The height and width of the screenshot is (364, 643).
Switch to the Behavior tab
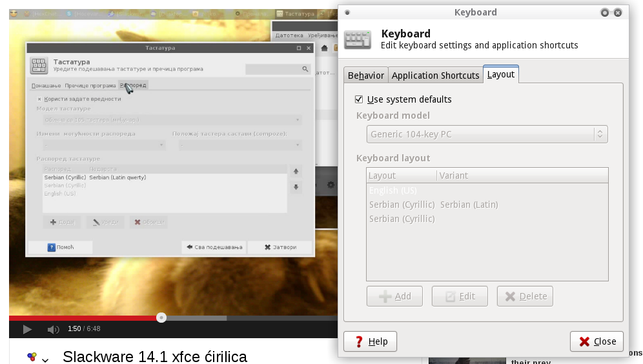tap(365, 76)
